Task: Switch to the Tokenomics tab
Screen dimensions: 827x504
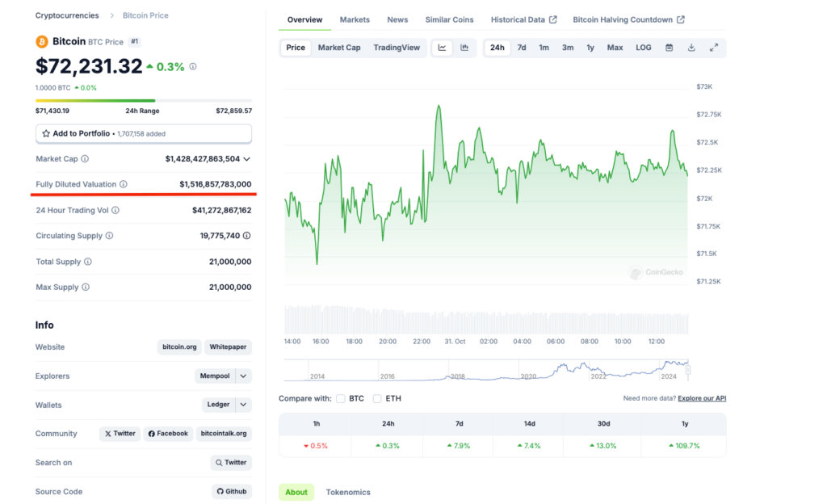Action: point(348,492)
